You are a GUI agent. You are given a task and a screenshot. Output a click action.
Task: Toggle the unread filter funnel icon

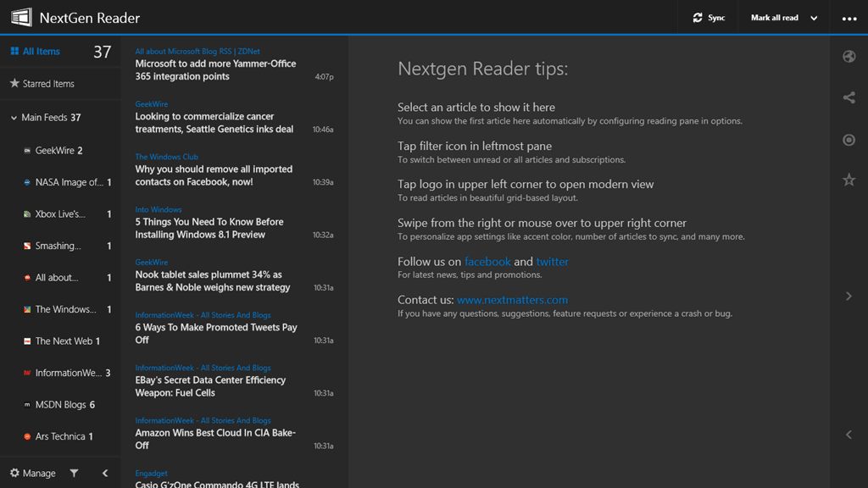tap(74, 474)
